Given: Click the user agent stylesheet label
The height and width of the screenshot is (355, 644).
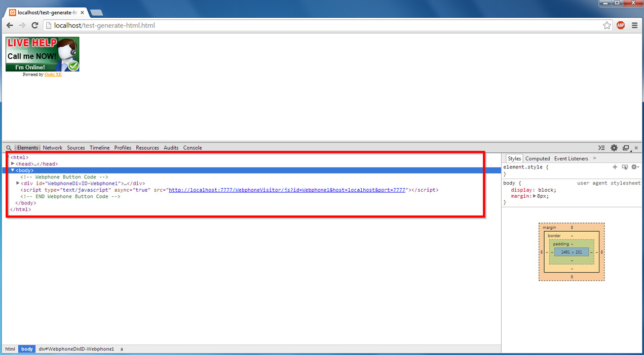Looking at the screenshot, I should pos(609,183).
